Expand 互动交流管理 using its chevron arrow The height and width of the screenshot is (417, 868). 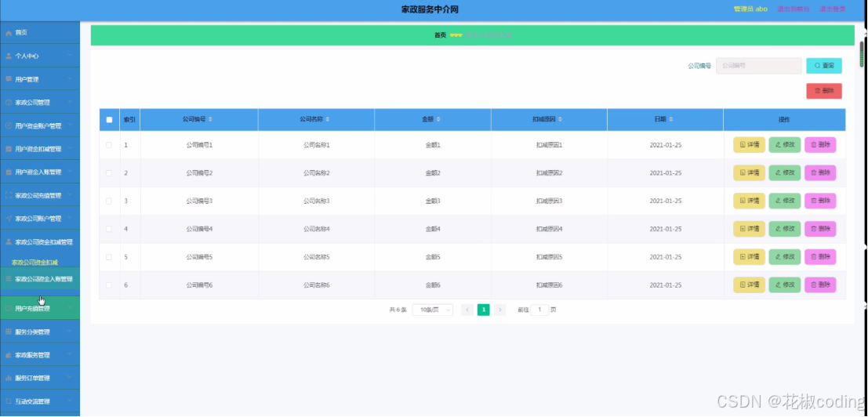[70, 401]
